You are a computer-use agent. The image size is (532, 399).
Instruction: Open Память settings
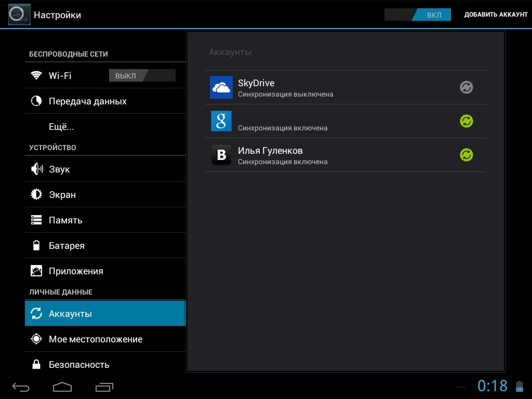[105, 220]
